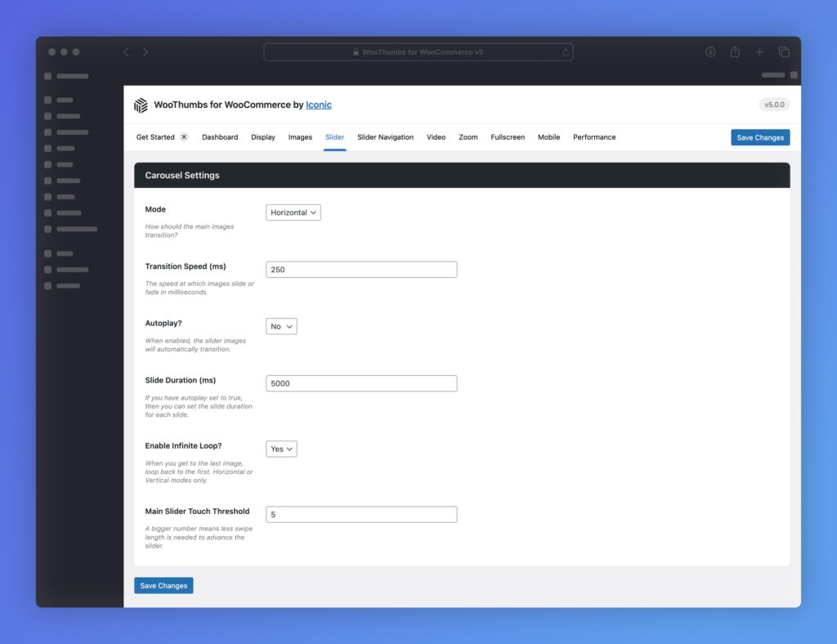Image resolution: width=837 pixels, height=644 pixels.
Task: Open the Video settings tab
Action: 436,136
